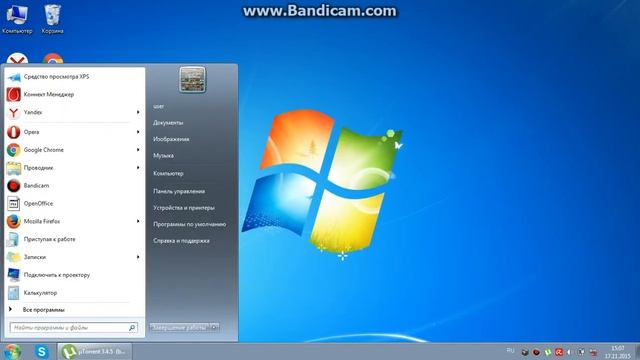This screenshot has width=640, height=360.
Task: Open the Yandex program entry
Action: point(74,112)
